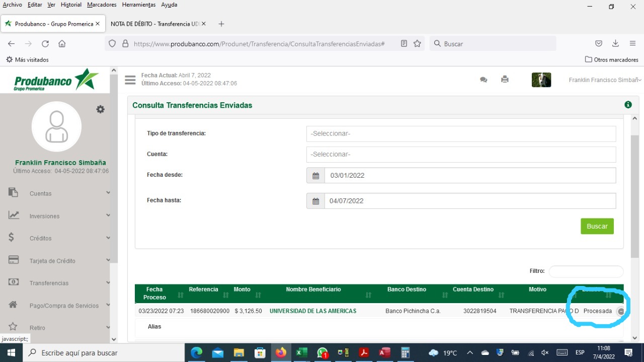Open settings gear icon above profile name
The height and width of the screenshot is (362, 644).
[x=101, y=109]
